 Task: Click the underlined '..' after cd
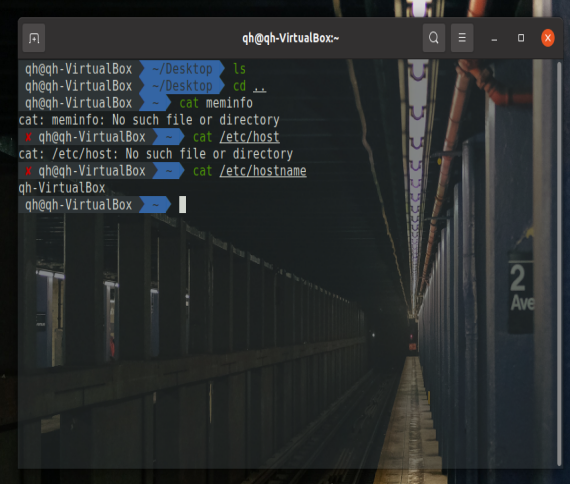[x=260, y=88]
